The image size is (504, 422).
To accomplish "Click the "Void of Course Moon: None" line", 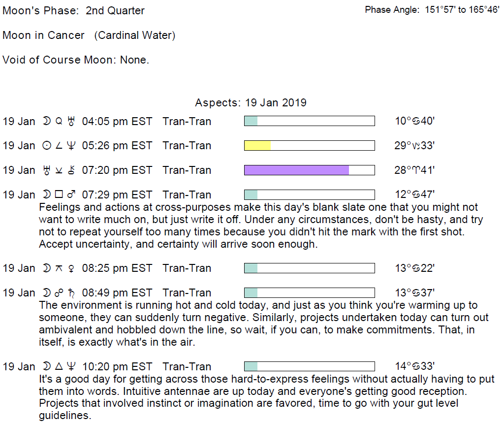I will tap(76, 60).
